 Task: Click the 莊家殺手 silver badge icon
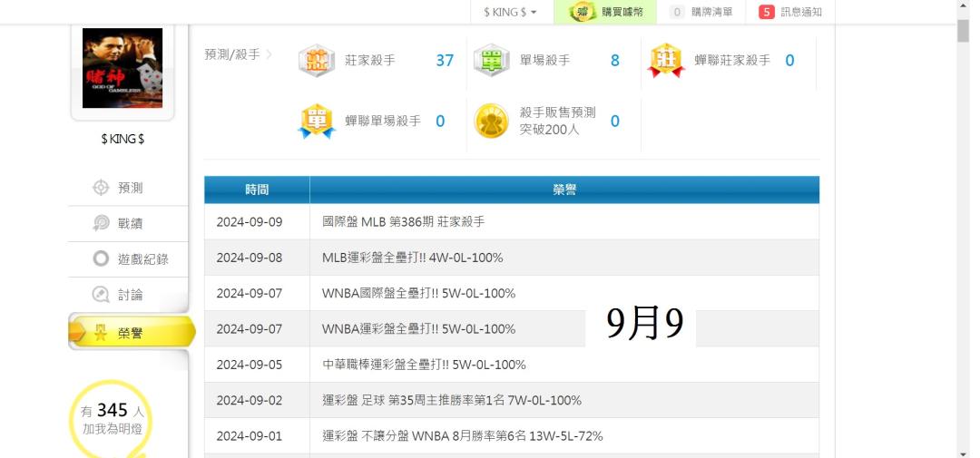[317, 61]
